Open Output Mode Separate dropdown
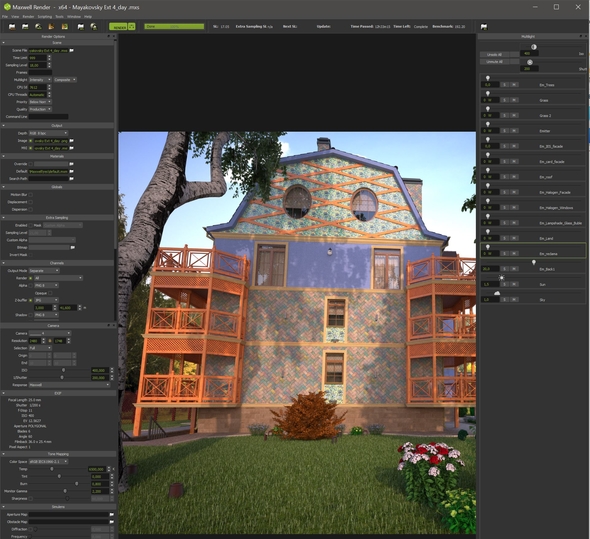 coord(44,271)
